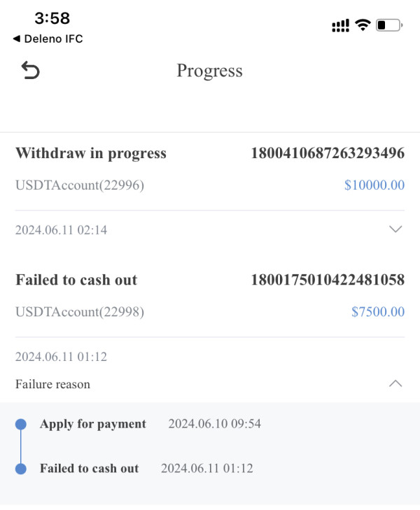
Task: Tap the 3:58 status bar clock
Action: 52,18
